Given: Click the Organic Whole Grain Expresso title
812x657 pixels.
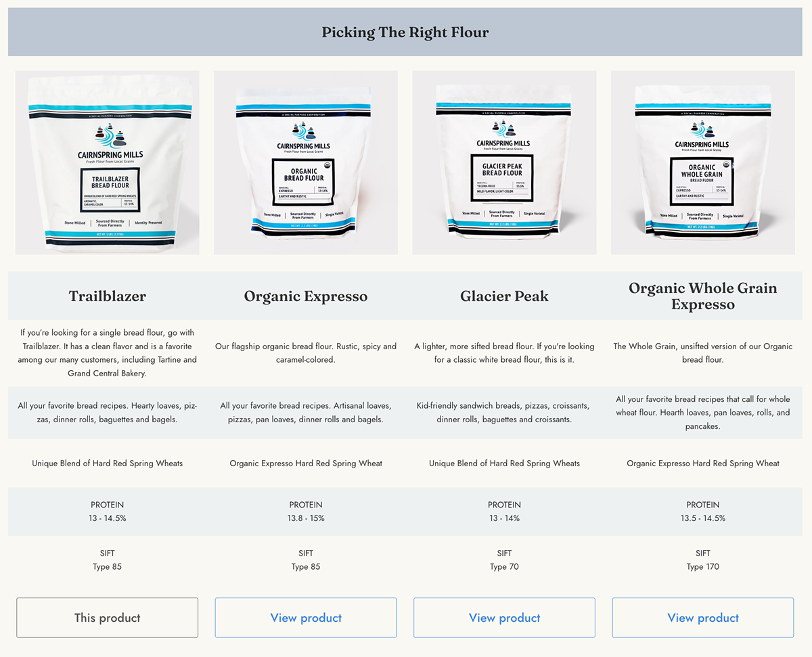Looking at the screenshot, I should click(703, 296).
